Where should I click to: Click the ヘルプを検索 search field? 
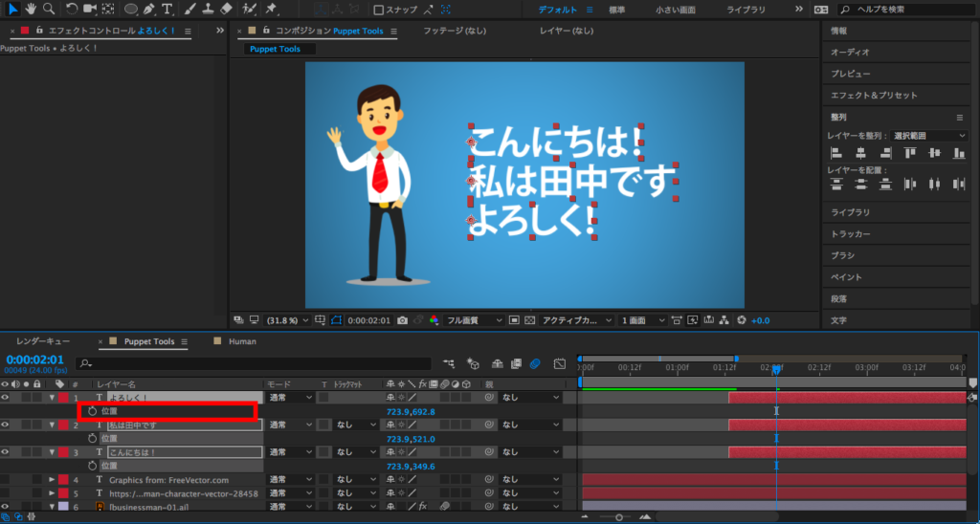coord(909,10)
